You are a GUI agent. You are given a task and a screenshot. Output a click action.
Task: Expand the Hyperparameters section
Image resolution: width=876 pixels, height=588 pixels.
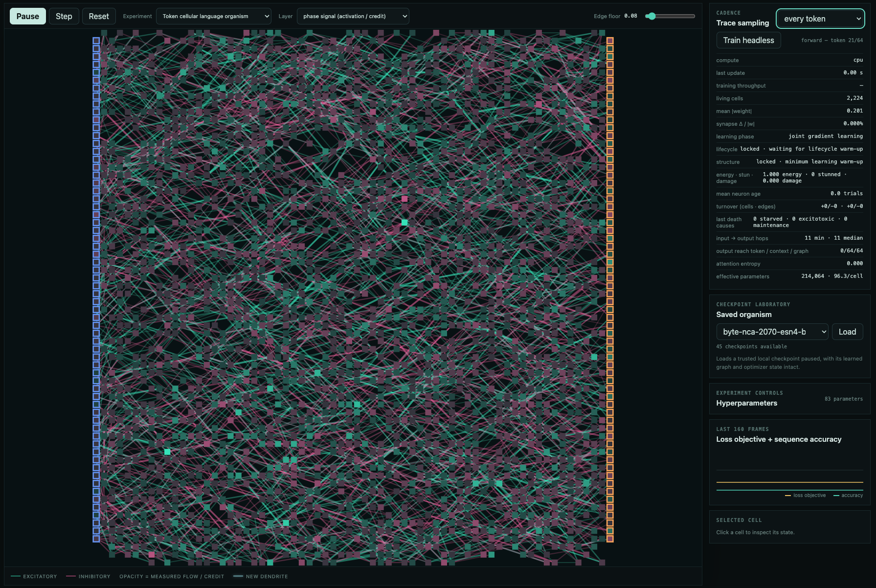[x=789, y=399]
